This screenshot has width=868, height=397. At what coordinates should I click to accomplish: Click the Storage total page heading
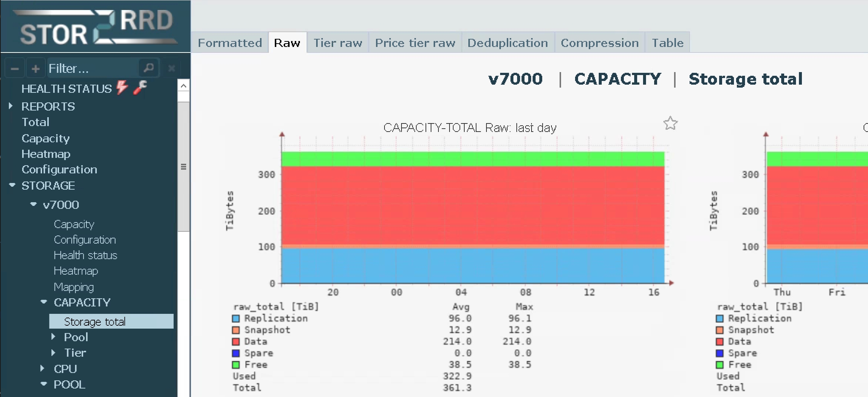(x=746, y=79)
